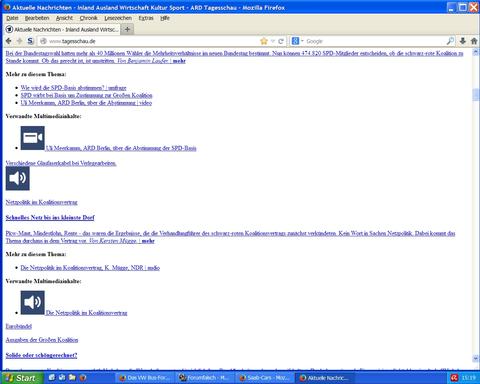This screenshot has height=384, width=480.
Task: Open the Chronik menu
Action: point(88,18)
